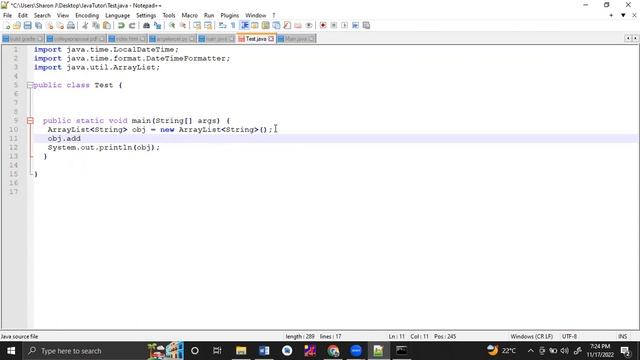Image resolution: width=640 pixels, height=360 pixels.
Task: Run macro multiple times icon
Action: click(356, 25)
